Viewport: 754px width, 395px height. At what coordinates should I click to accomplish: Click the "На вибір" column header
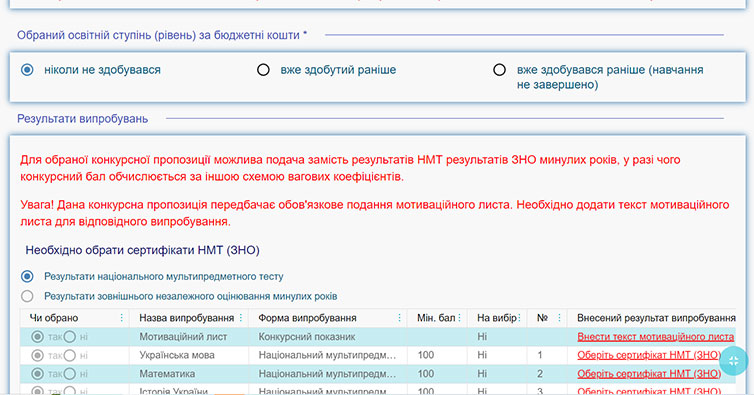(x=496, y=318)
